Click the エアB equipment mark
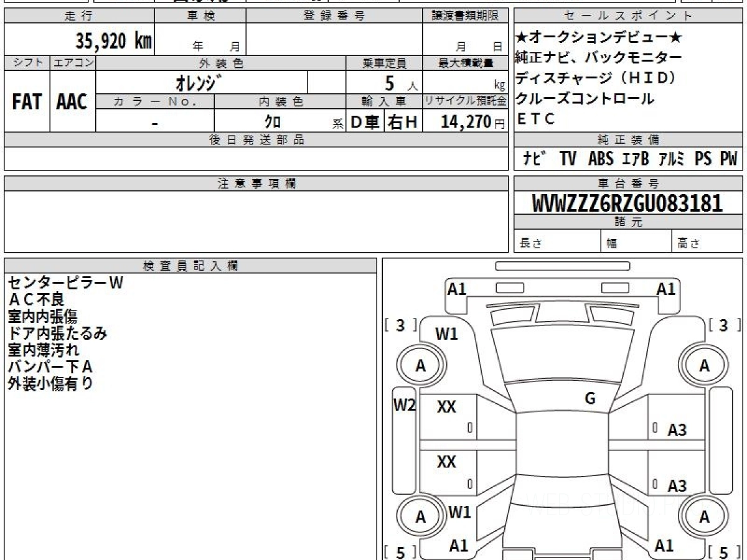The image size is (747, 560). 635,159
